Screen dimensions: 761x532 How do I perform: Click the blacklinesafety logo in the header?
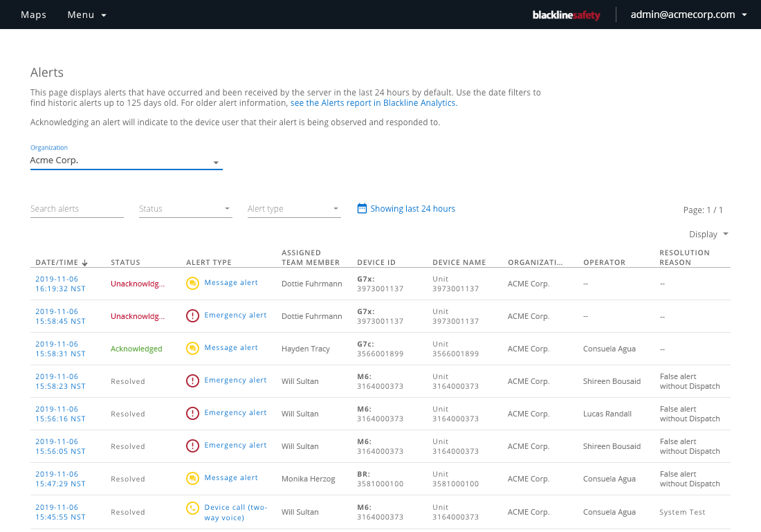pos(567,15)
